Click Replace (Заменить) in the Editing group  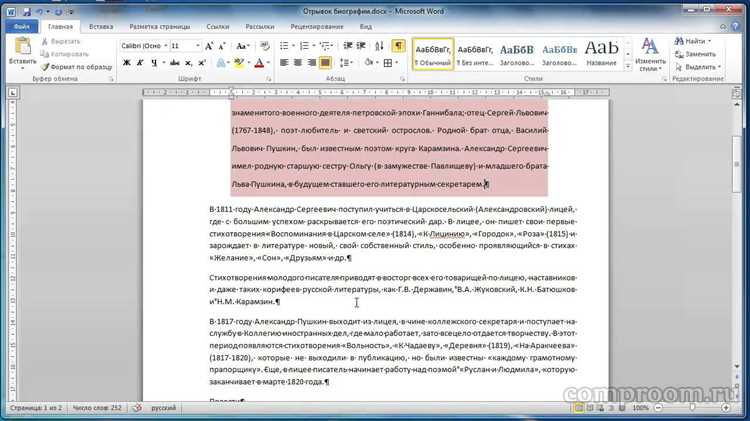click(696, 54)
